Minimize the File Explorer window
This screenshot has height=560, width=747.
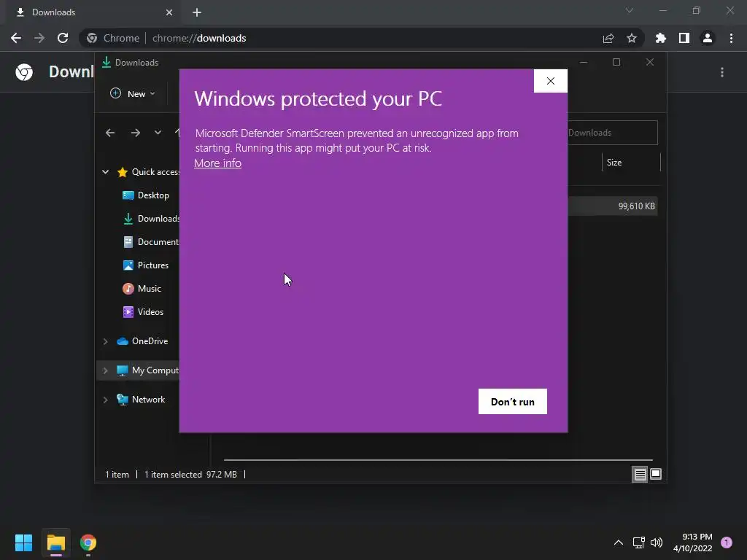pyautogui.click(x=584, y=63)
